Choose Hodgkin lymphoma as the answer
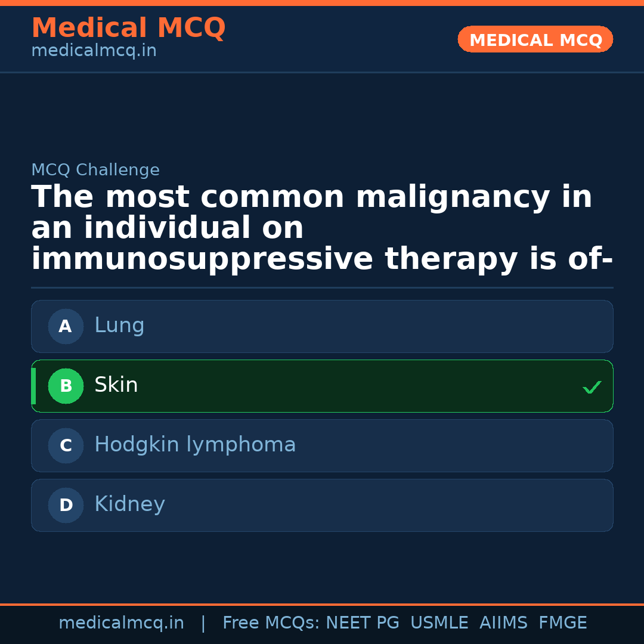The image size is (644, 644). pyautogui.click(x=322, y=445)
